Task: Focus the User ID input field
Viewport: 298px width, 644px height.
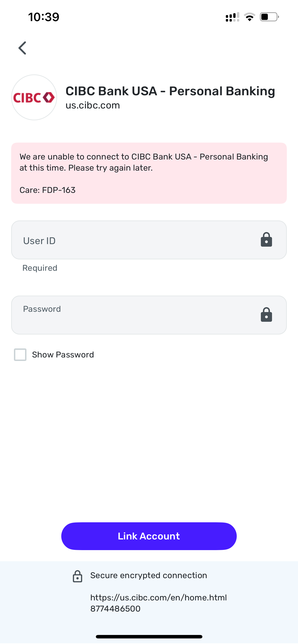Action: pyautogui.click(x=149, y=240)
